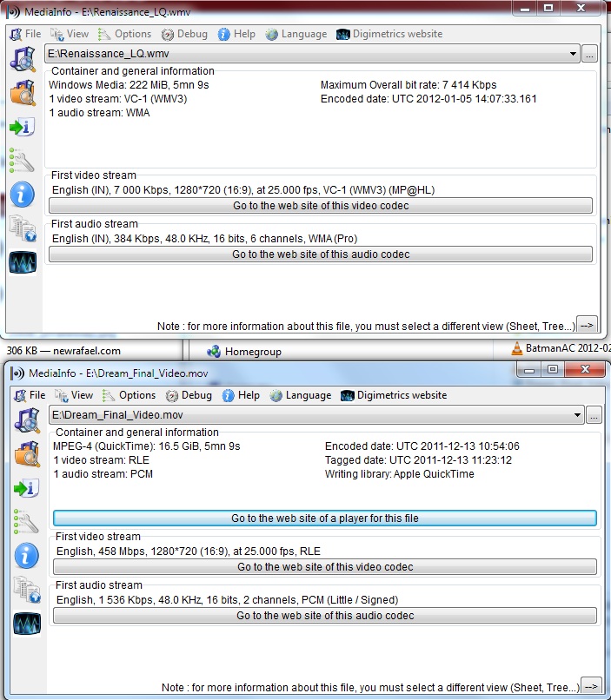
Task: Click 'Go to the web site of a player' button
Action: pos(325,518)
